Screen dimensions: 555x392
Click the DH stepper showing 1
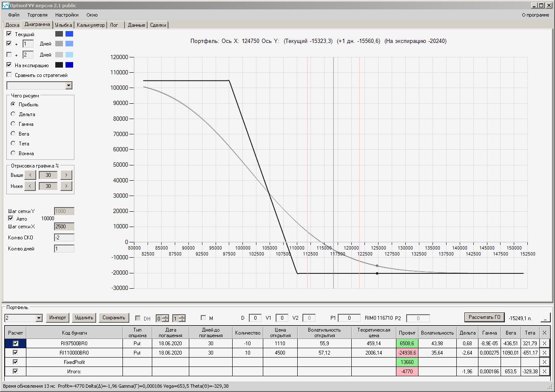179,318
